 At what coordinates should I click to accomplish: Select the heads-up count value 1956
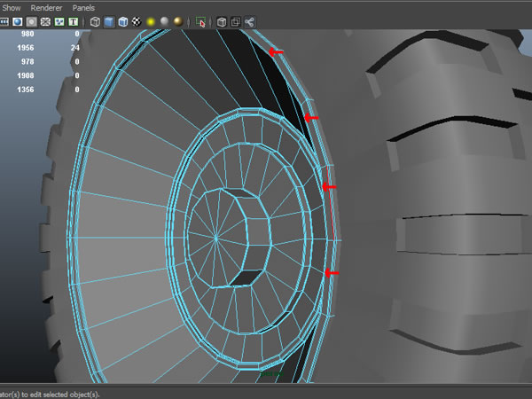tap(26, 48)
